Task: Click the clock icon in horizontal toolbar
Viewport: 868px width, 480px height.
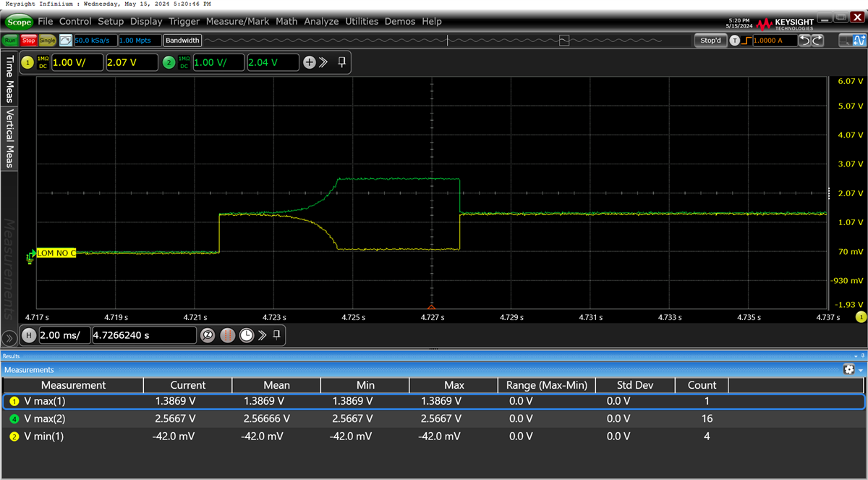Action: (x=247, y=335)
